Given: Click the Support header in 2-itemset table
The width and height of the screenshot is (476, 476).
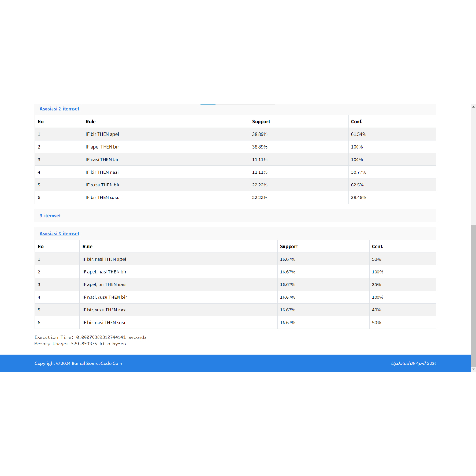Looking at the screenshot, I should (261, 122).
